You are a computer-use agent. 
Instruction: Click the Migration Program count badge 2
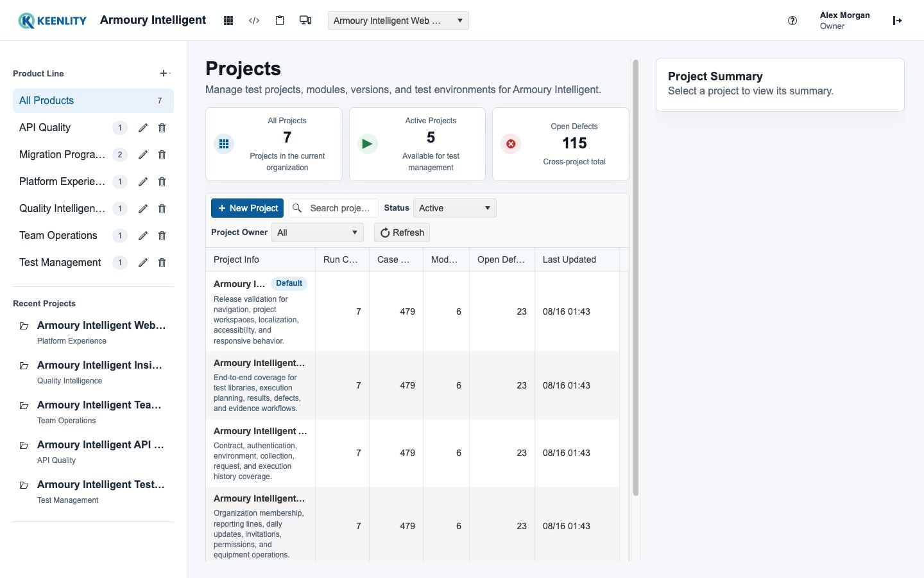pos(119,155)
